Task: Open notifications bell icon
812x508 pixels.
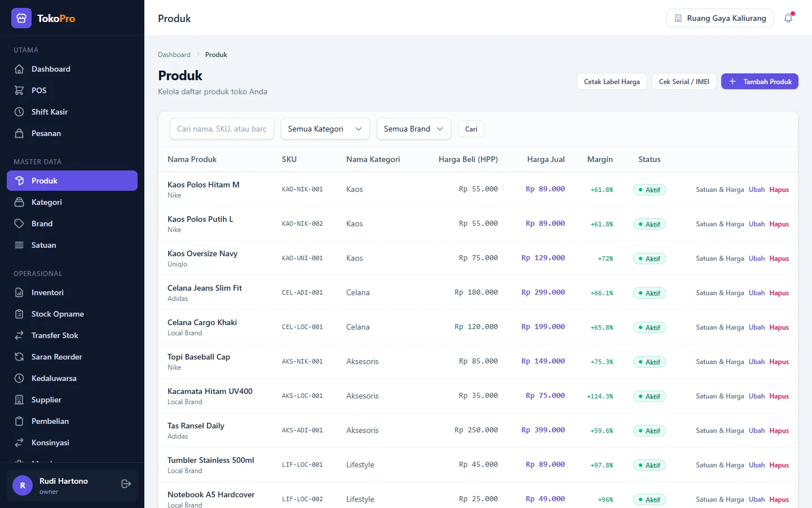Action: 788,18
